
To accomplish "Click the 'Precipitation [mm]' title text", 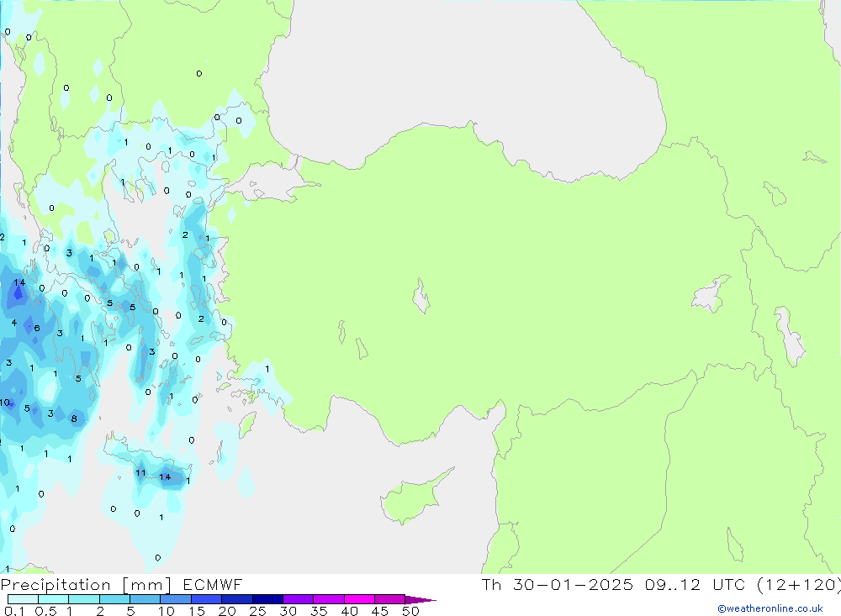I will 86,585.
